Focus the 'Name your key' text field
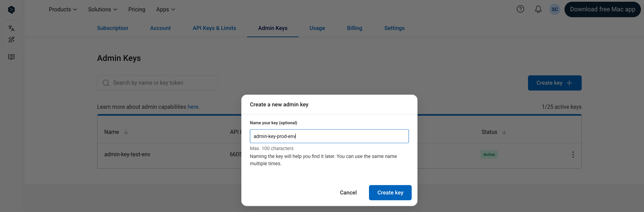The height and width of the screenshot is (212, 644). pyautogui.click(x=329, y=136)
